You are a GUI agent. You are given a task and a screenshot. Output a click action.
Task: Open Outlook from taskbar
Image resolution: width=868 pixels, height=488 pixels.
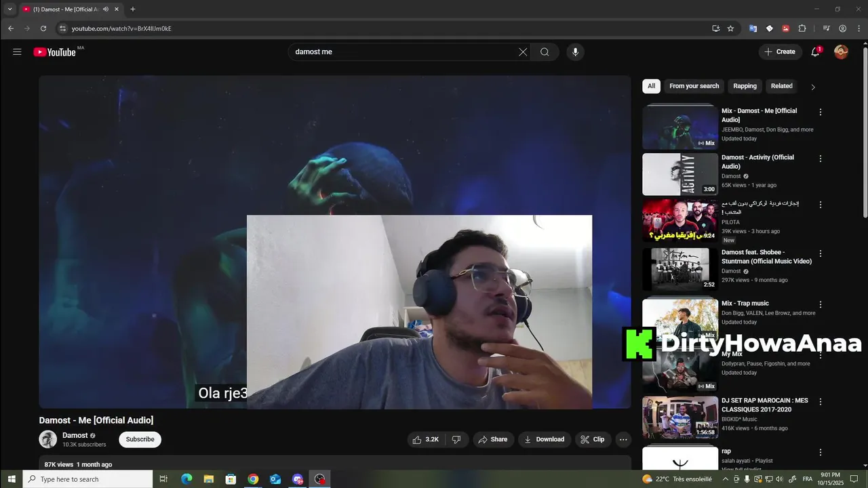[x=275, y=479]
